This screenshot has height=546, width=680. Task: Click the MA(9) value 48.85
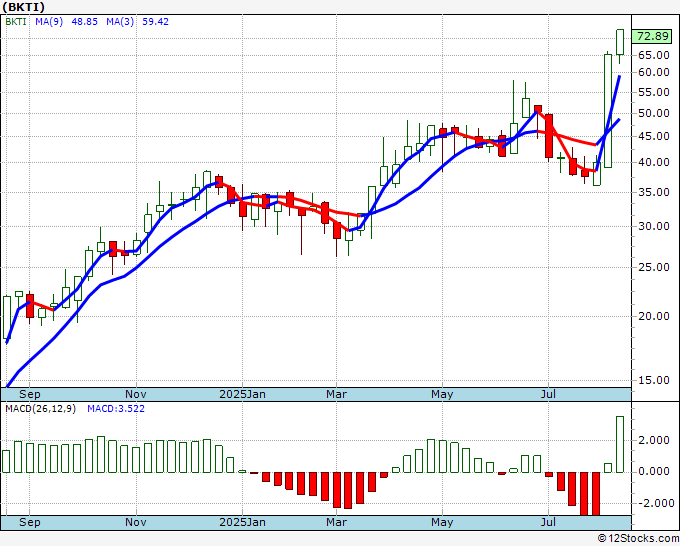[x=85, y=22]
